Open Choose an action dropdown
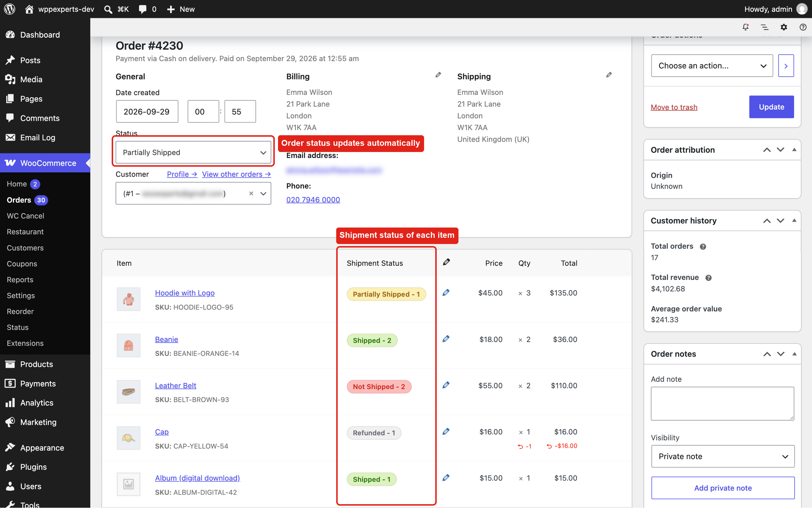 [712, 66]
